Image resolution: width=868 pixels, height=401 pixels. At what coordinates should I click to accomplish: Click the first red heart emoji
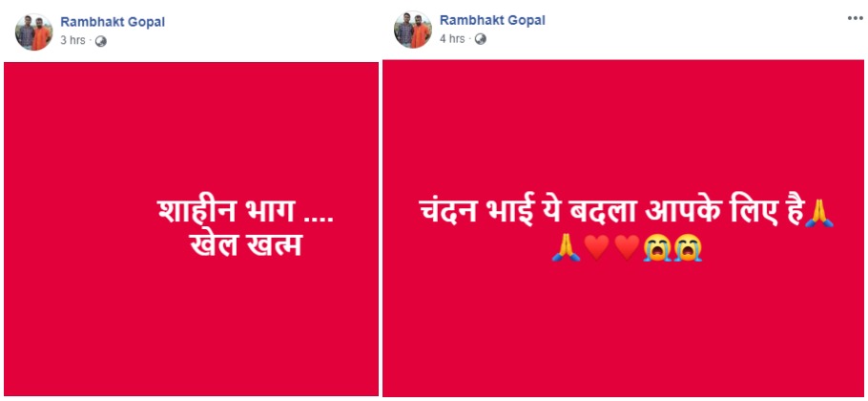click(x=597, y=248)
